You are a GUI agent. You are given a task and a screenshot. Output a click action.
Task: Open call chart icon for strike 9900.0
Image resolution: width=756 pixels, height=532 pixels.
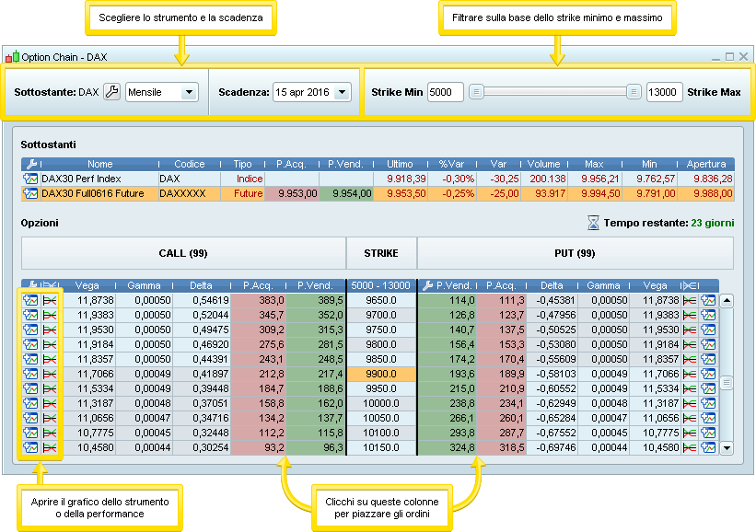(x=30, y=374)
